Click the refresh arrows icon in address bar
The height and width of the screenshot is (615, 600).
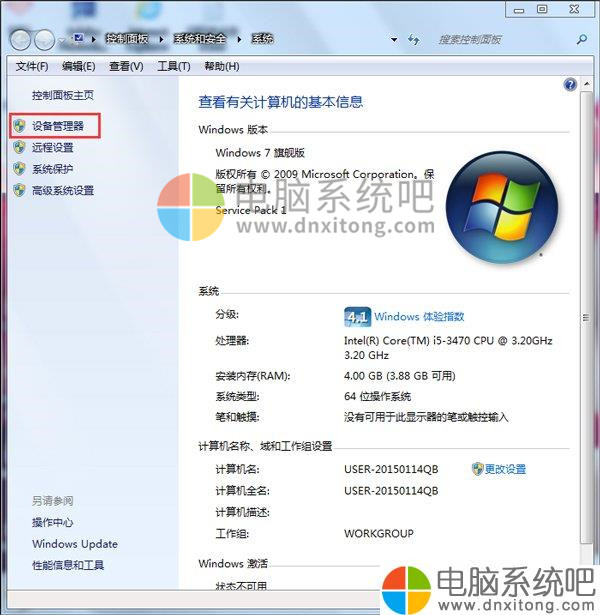[x=414, y=39]
